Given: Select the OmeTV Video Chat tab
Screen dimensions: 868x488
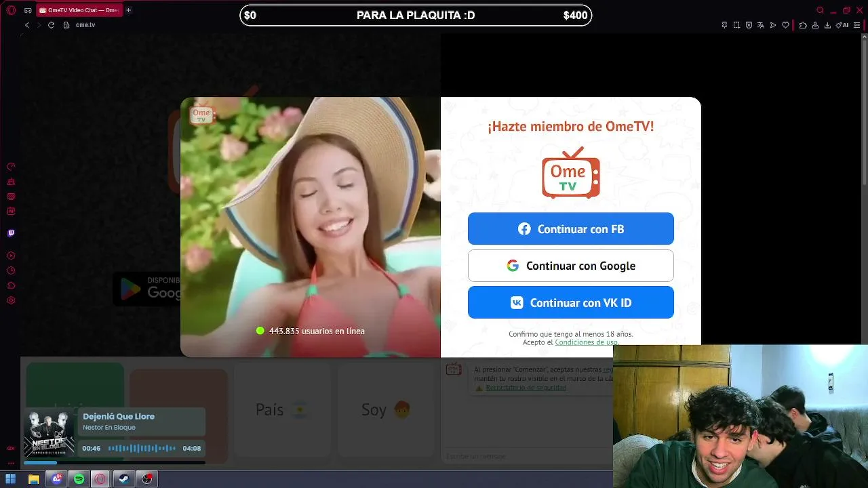Looking at the screenshot, I should click(x=79, y=10).
